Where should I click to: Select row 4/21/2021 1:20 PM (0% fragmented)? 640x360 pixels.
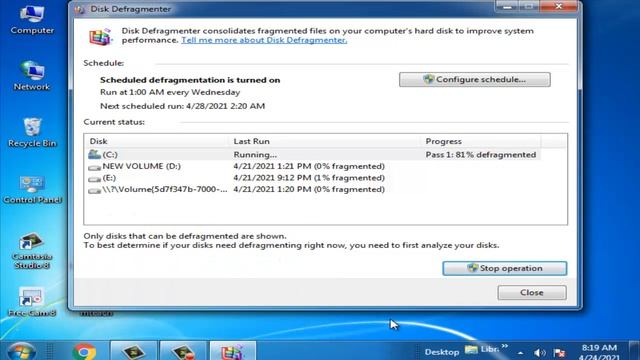[x=309, y=189]
